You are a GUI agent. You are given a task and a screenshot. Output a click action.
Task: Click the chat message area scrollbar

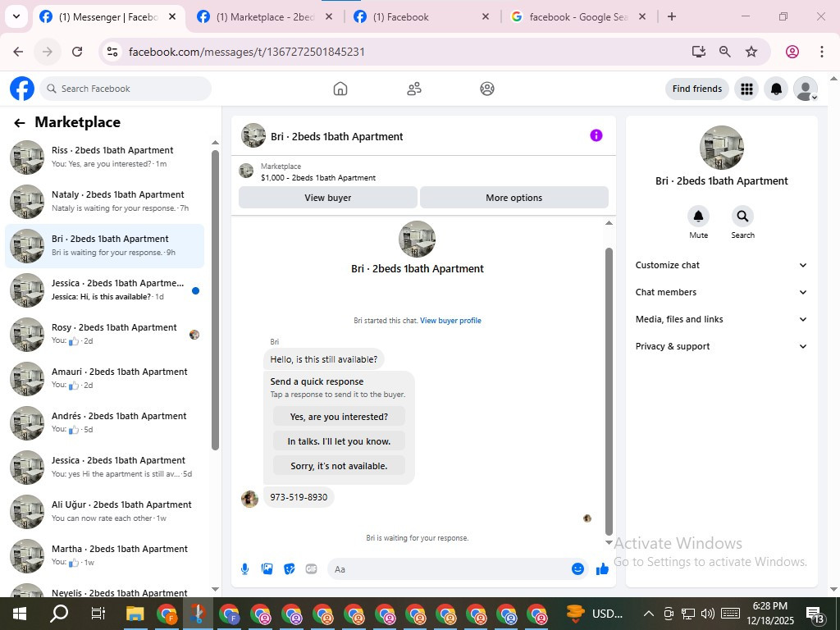point(609,391)
